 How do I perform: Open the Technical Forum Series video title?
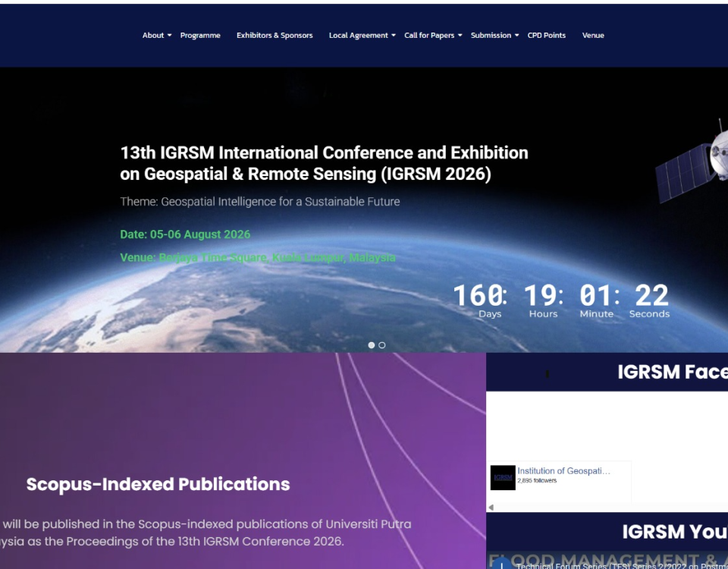coord(622,566)
